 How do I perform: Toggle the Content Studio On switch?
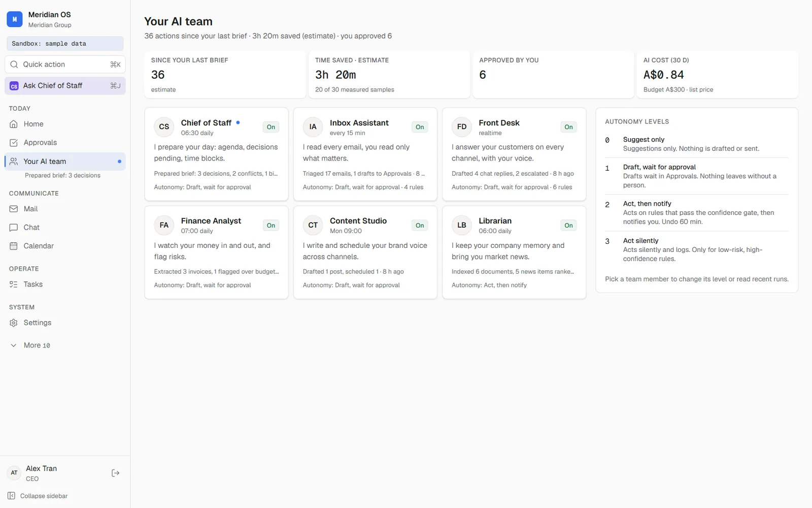pos(420,226)
